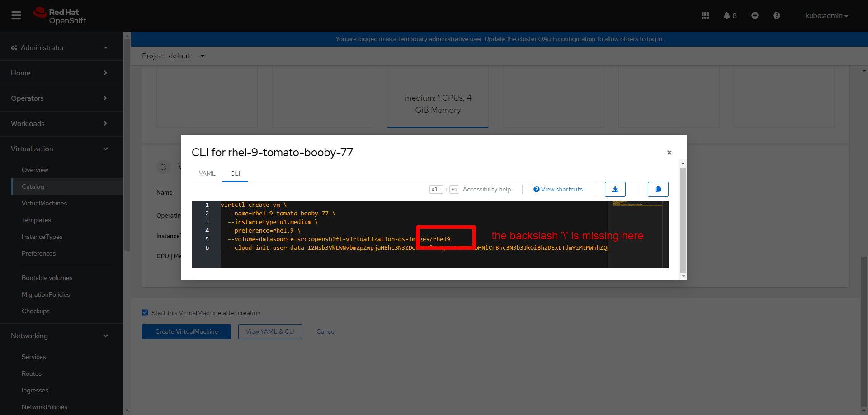Select the medium 1 CPUs 4 GiB card

pyautogui.click(x=438, y=97)
